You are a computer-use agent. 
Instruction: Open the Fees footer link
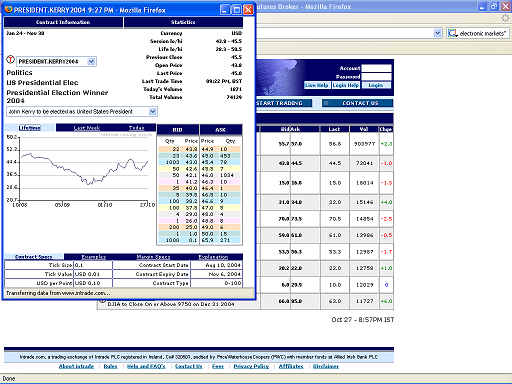(218, 366)
